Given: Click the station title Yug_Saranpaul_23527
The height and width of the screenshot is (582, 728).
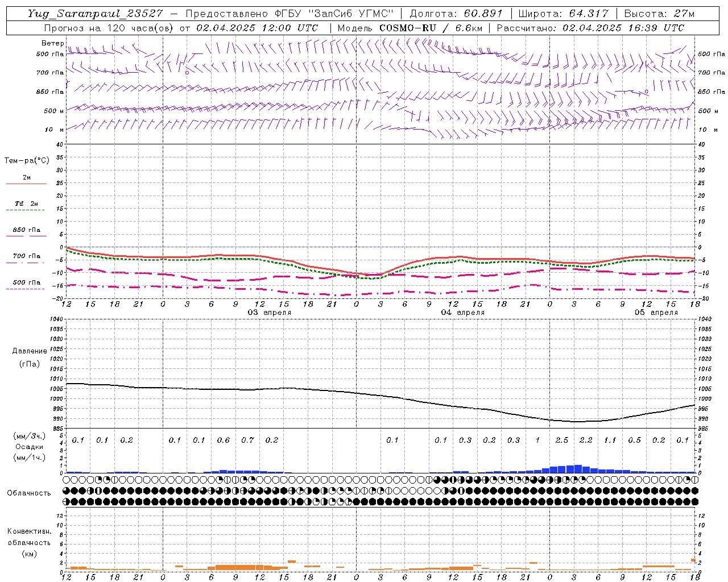Looking at the screenshot, I should click(94, 14).
